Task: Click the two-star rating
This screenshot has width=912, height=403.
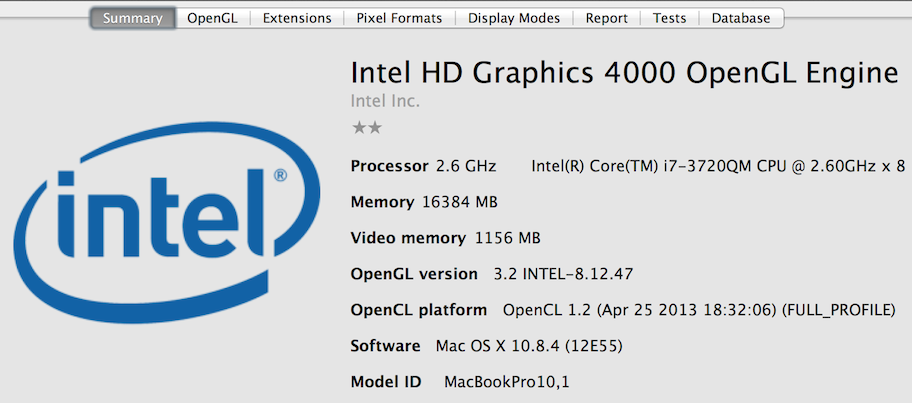Action: 367,127
